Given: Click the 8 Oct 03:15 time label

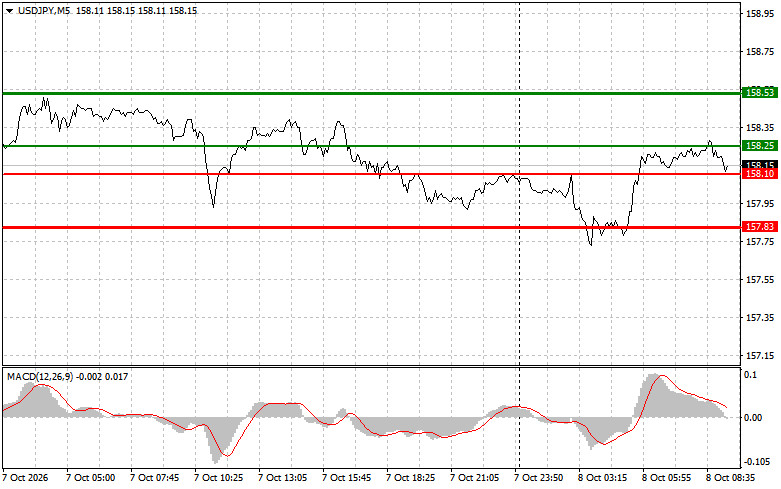Looking at the screenshot, I should pos(602,478).
